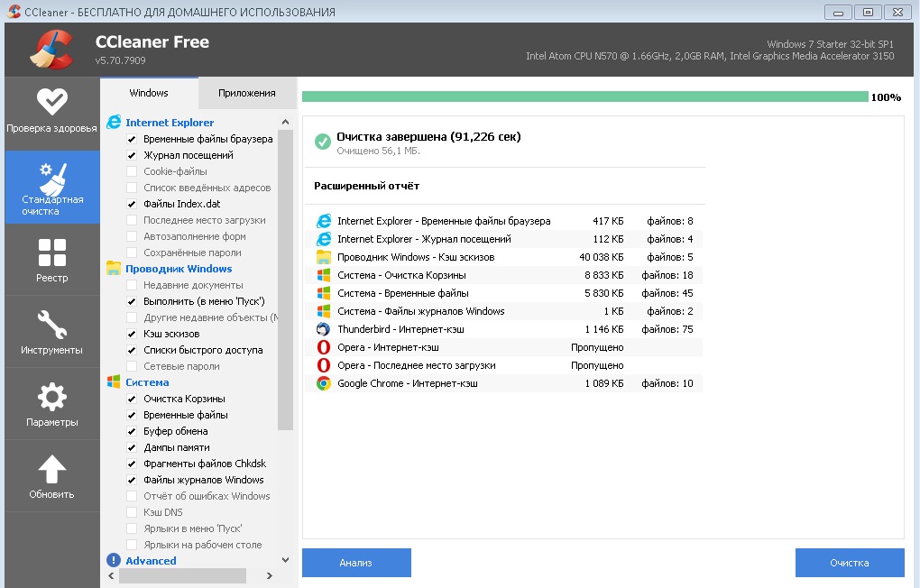Open the Параметры gear icon
The image size is (920, 588).
(x=51, y=398)
